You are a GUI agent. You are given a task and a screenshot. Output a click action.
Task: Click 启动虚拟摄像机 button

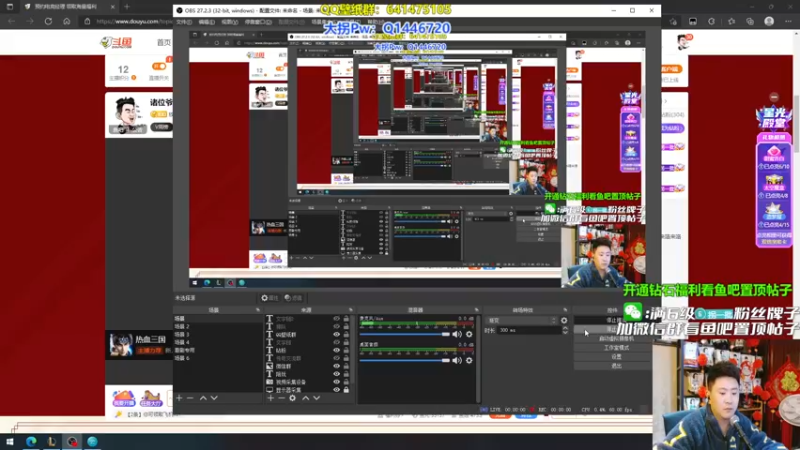pos(616,338)
